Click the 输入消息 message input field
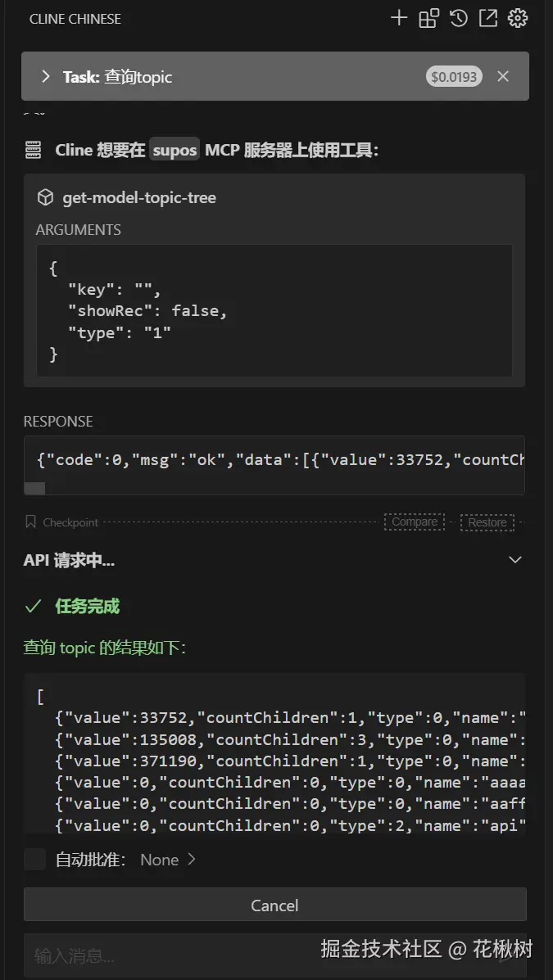Screen dimensions: 553x980 pyautogui.click(x=164, y=955)
